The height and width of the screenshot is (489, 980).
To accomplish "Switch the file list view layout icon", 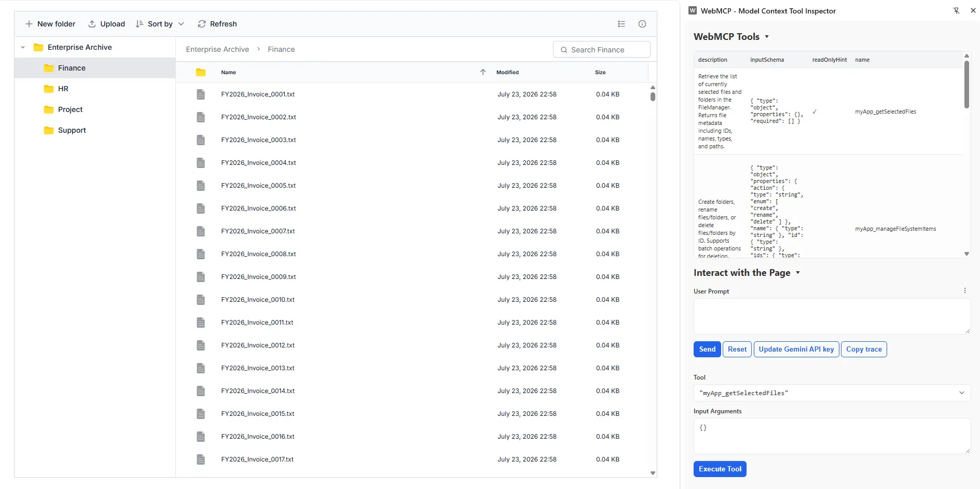I will [x=622, y=24].
